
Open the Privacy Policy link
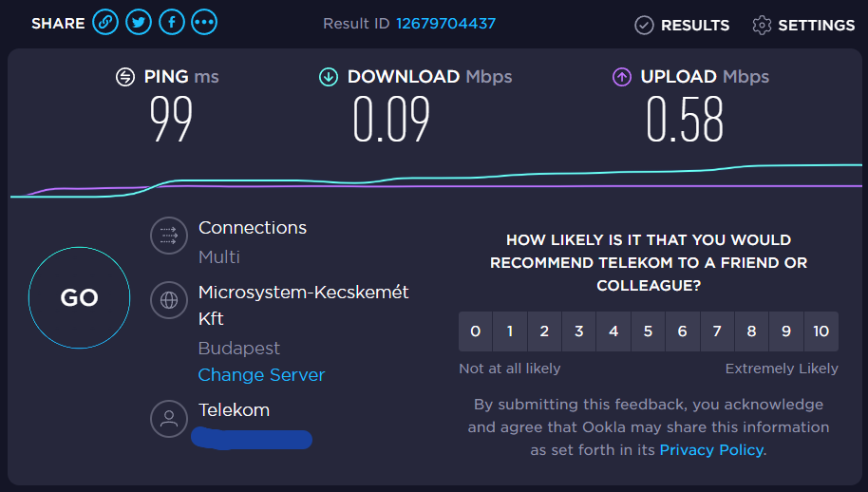click(712, 450)
